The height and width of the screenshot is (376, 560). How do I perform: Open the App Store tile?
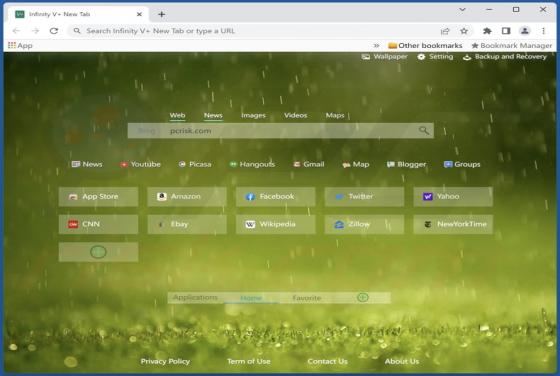click(x=99, y=197)
